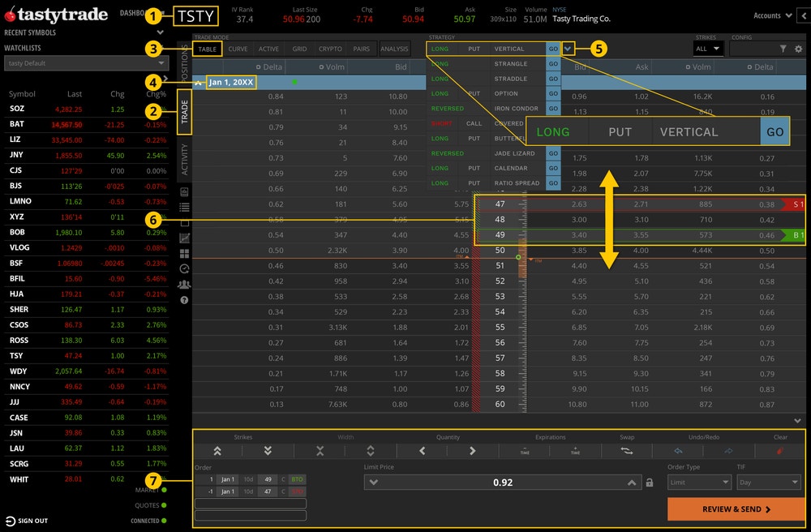Move expiration earlier with minus time
This screenshot has width=811, height=532.
pyautogui.click(x=525, y=451)
